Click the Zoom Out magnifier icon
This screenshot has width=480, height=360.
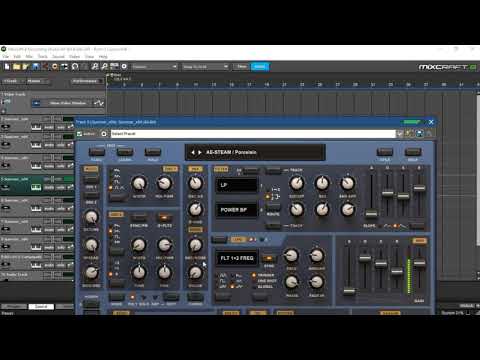click(x=105, y=67)
